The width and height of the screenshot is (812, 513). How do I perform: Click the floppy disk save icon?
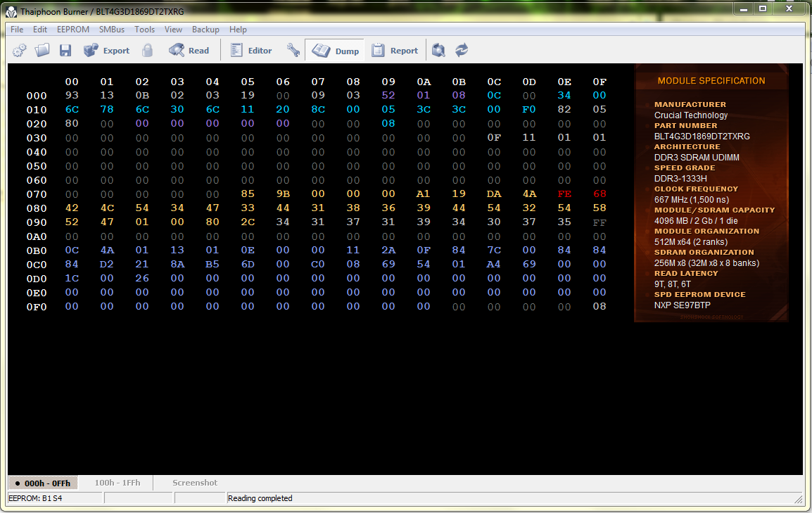click(x=65, y=50)
